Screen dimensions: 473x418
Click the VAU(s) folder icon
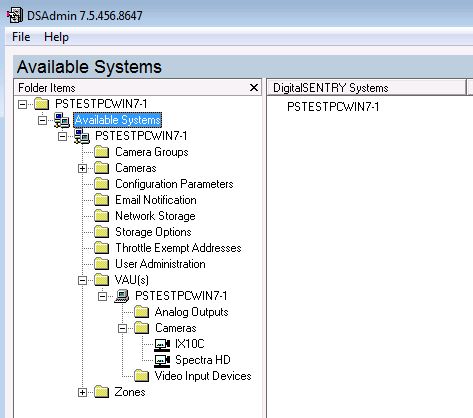[x=102, y=280]
